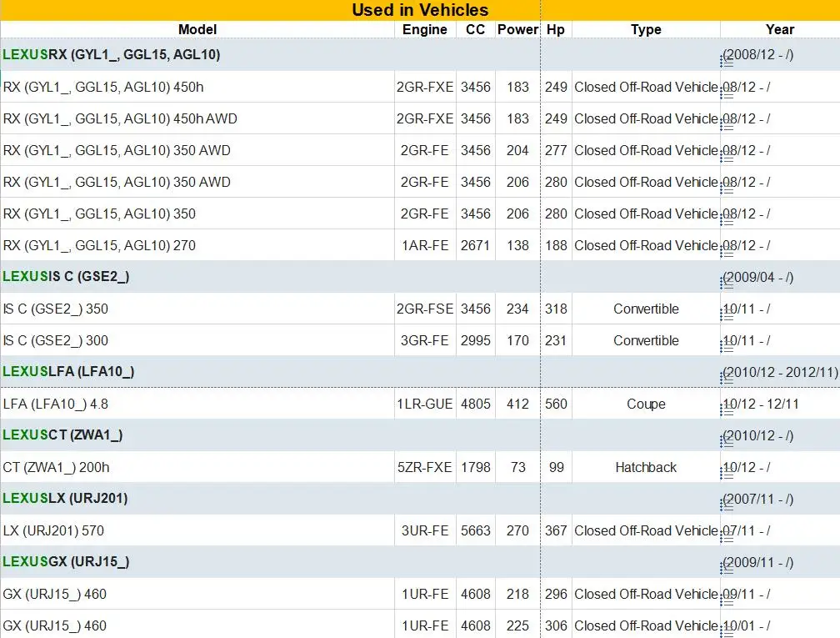Viewport: 840px width, 638px height.
Task: Select the 188 Hp value
Action: (x=556, y=245)
